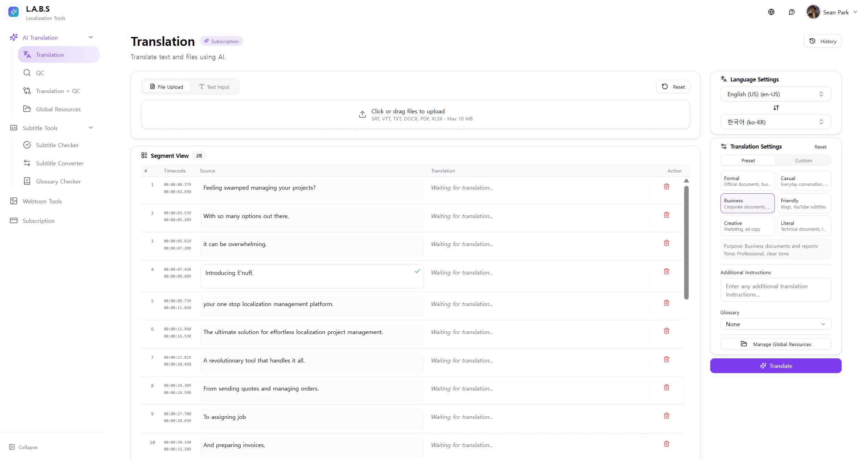Viewport: 868px width, 460px height.
Task: Click the segment list vertical scrollbar
Action: (x=686, y=242)
